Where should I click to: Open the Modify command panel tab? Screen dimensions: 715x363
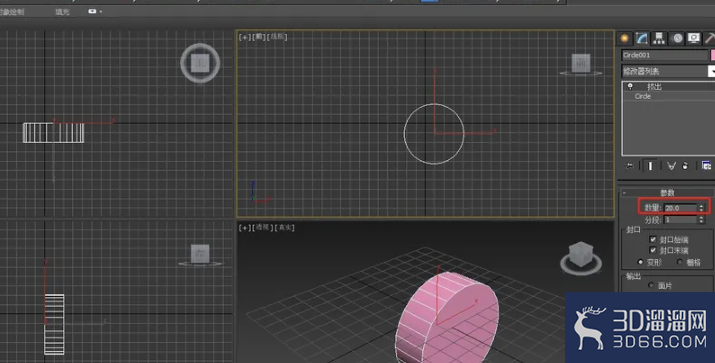[x=642, y=38]
